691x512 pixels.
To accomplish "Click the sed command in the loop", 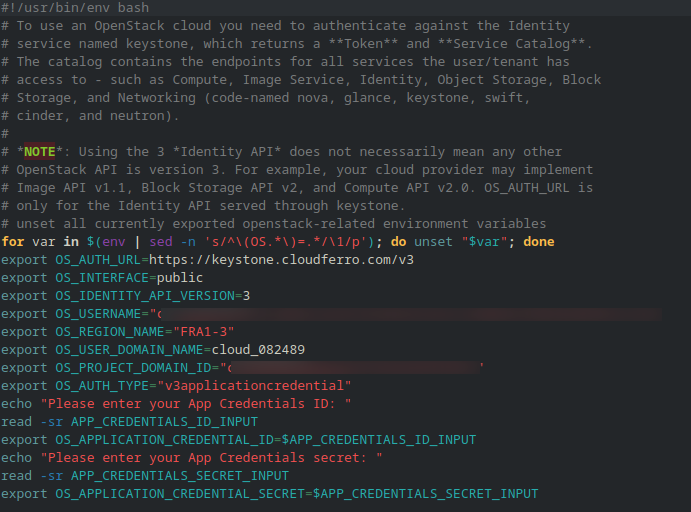I will (161, 241).
